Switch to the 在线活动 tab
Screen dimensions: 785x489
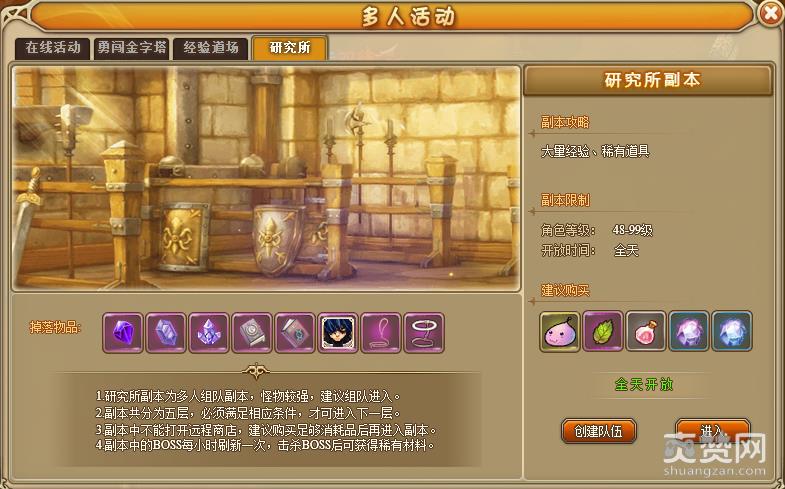(x=53, y=49)
